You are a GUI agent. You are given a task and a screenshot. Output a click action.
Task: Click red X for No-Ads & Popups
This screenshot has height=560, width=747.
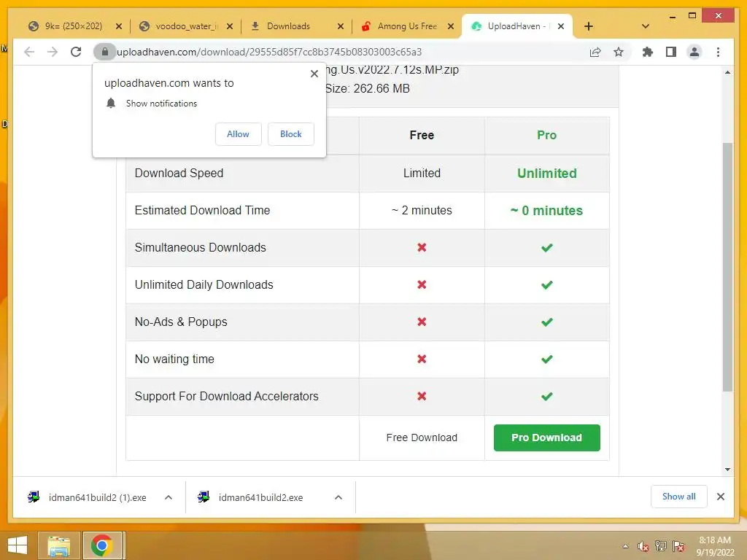pyautogui.click(x=422, y=322)
